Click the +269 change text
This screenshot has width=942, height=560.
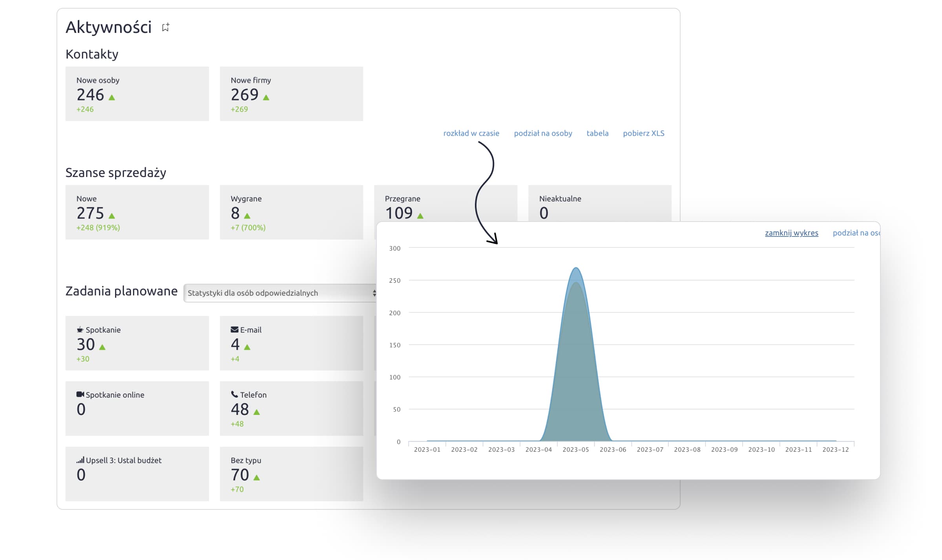[x=239, y=109]
